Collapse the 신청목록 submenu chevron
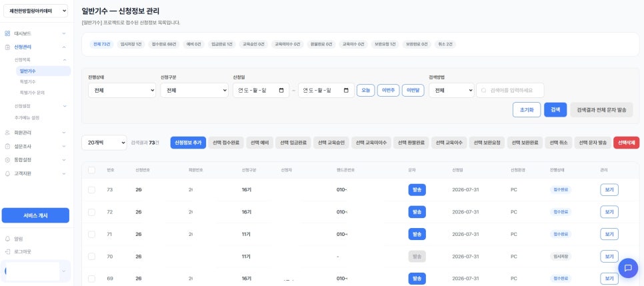The height and width of the screenshot is (286, 644). [x=65, y=60]
